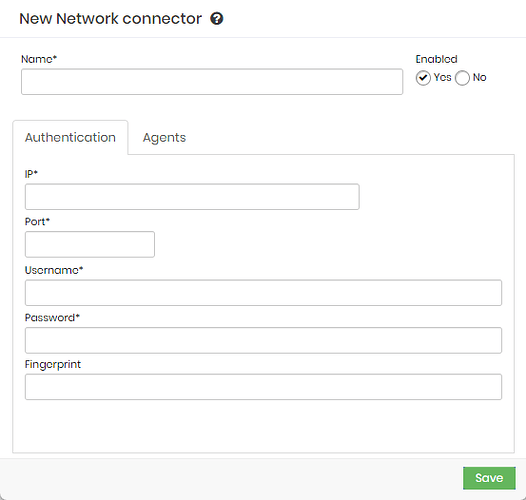Save the new network connector

point(489,478)
